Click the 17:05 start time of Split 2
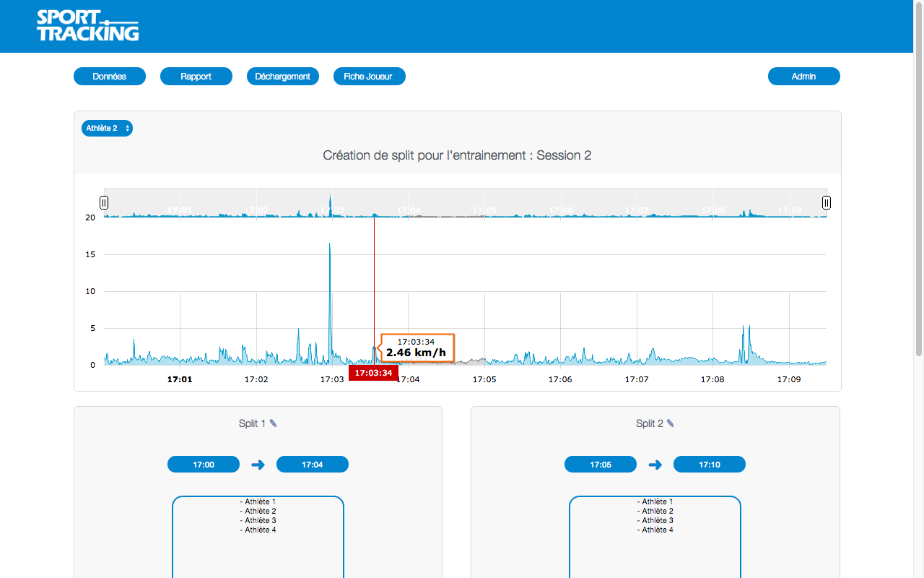Screen dimensions: 924x578 [x=601, y=465]
